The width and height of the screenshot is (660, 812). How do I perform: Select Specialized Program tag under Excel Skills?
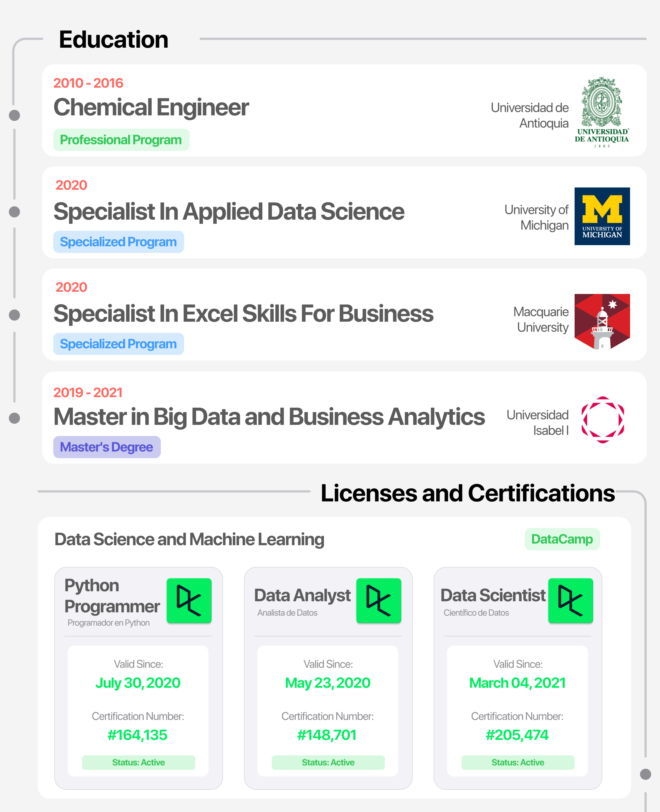[119, 344]
